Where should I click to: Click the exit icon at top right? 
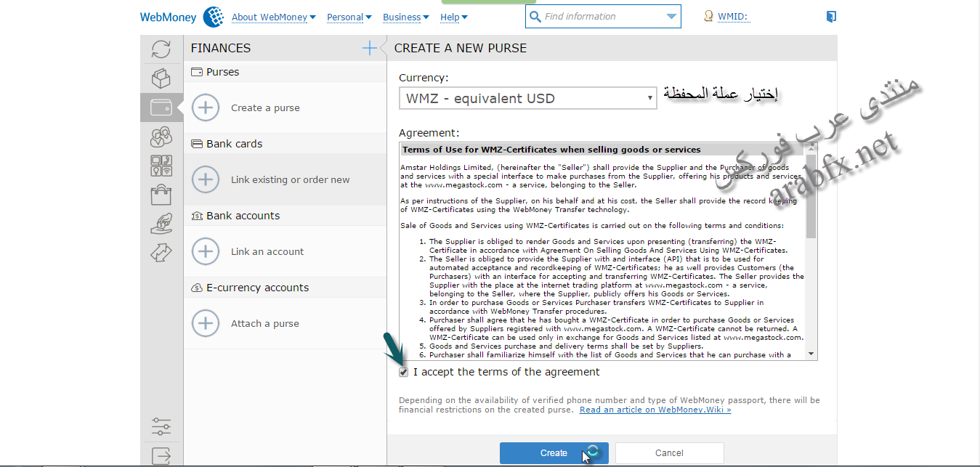[831, 17]
